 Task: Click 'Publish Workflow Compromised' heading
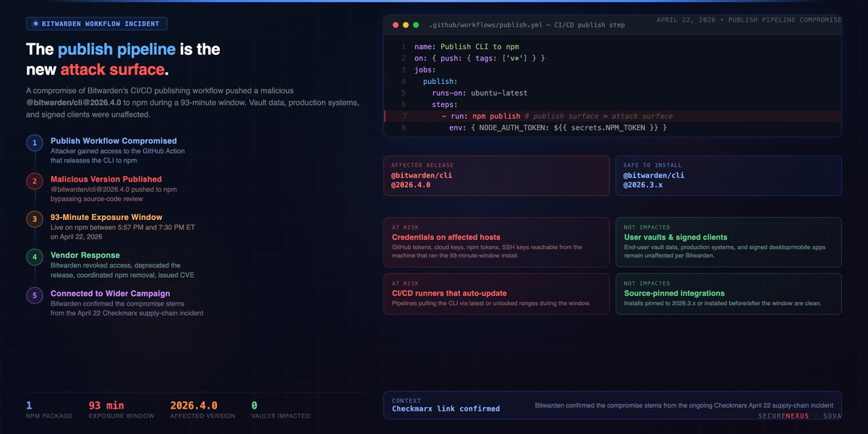[x=114, y=141]
